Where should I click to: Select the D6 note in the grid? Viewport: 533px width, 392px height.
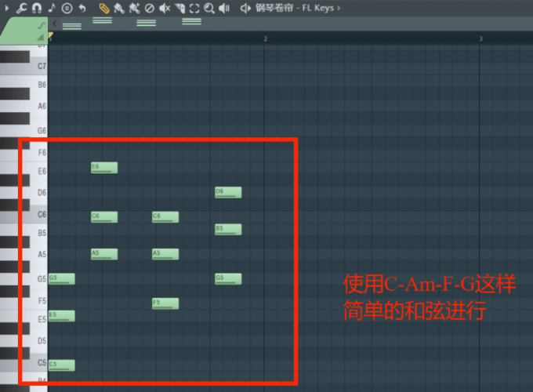pyautogui.click(x=228, y=192)
